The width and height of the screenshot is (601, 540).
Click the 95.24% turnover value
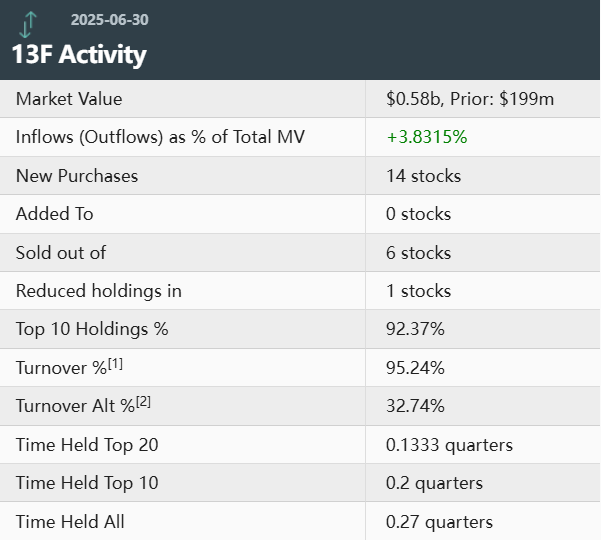pos(415,368)
